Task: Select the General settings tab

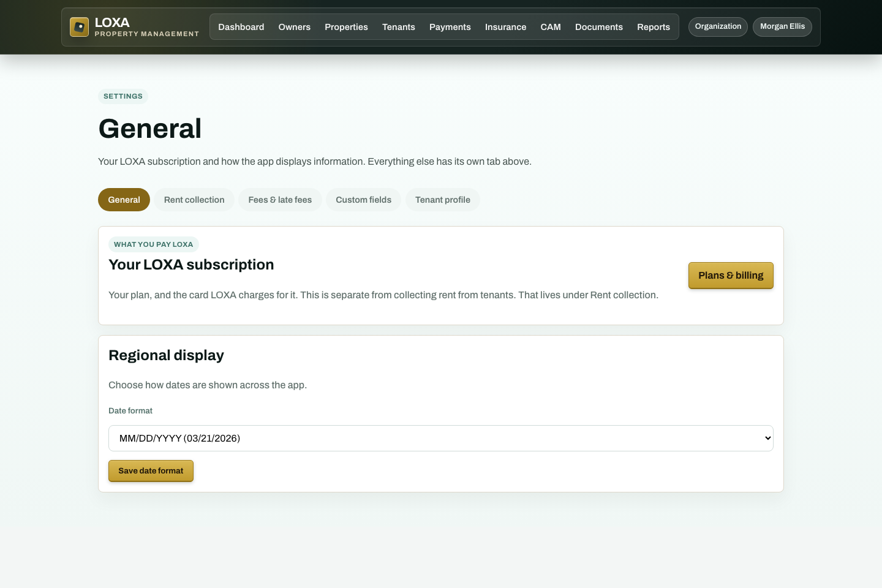Action: click(x=124, y=200)
